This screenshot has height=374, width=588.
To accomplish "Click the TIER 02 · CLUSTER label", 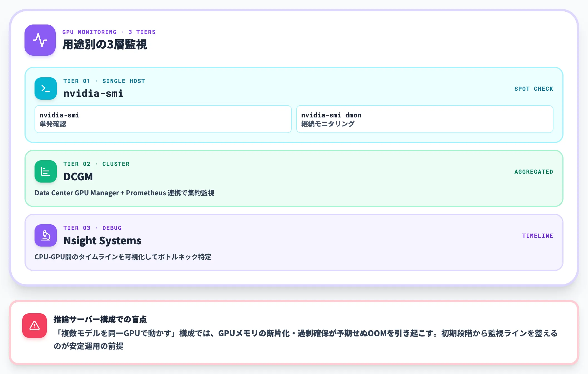I will tap(96, 164).
